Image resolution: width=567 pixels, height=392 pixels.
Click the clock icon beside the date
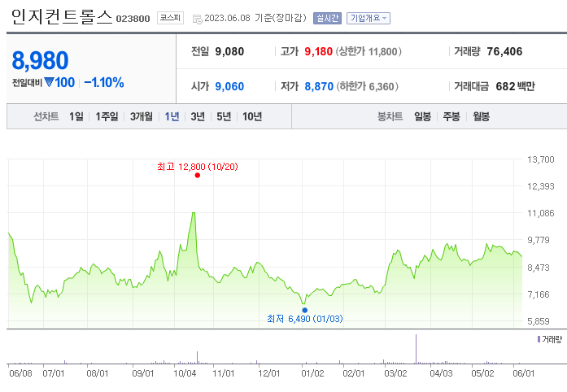coord(198,20)
